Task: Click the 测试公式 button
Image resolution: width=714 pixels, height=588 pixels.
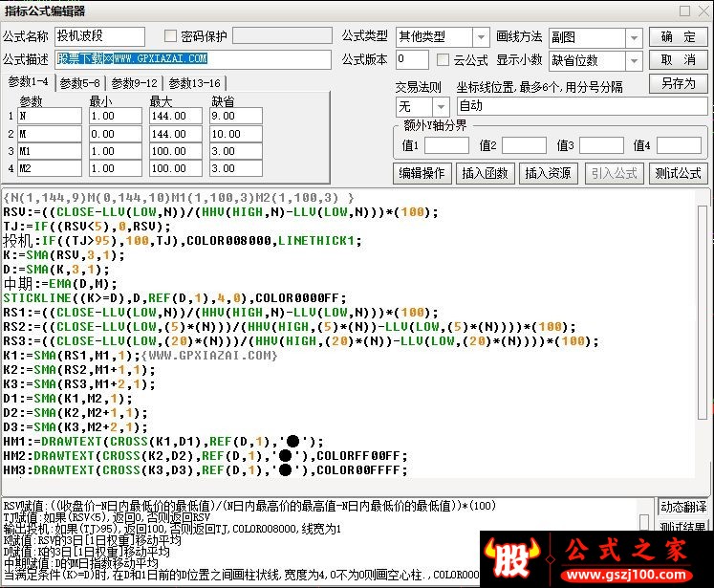Action: [x=678, y=173]
